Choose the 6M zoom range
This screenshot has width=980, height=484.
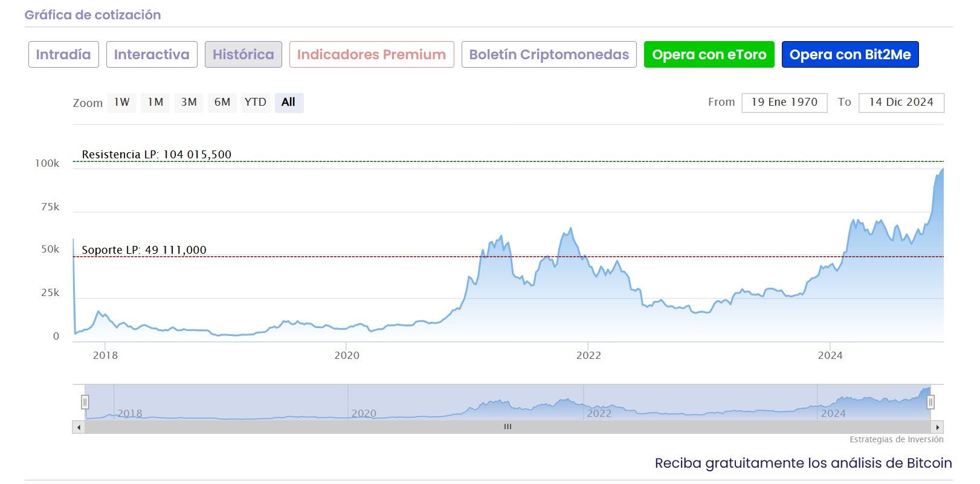click(x=222, y=103)
